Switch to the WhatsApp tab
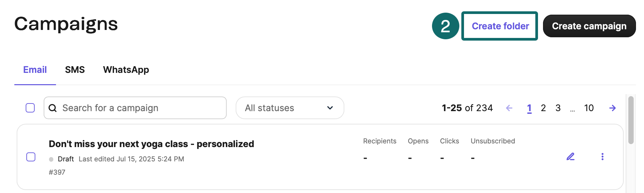 pyautogui.click(x=126, y=70)
